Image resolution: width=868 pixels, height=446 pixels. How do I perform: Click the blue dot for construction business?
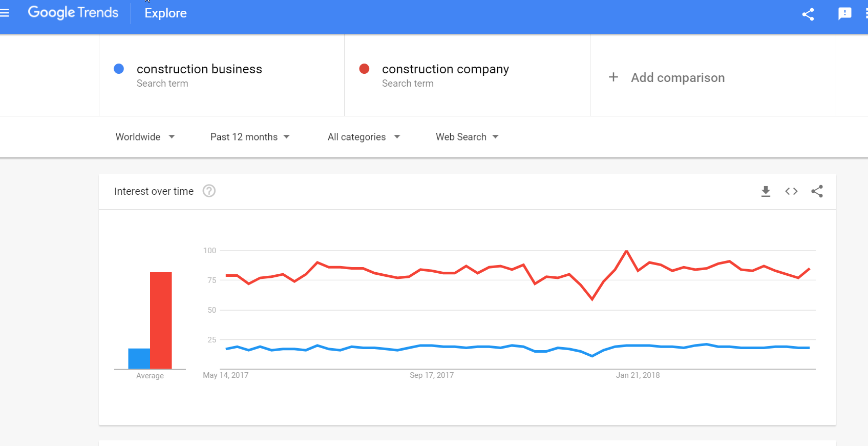[x=119, y=69]
